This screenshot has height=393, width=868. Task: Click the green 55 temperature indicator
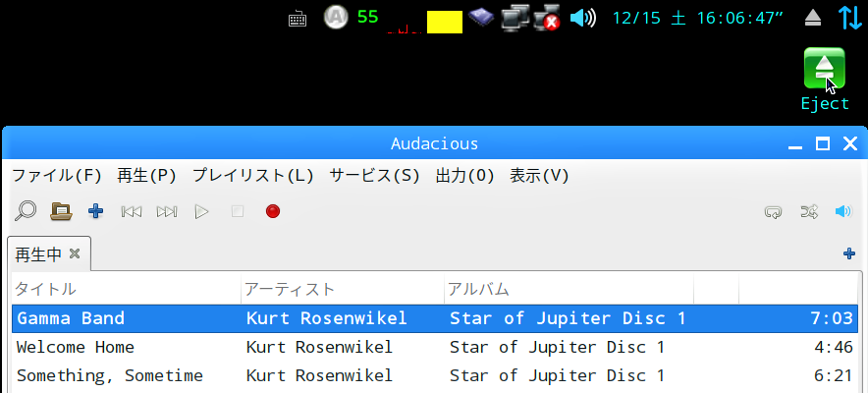tap(367, 17)
